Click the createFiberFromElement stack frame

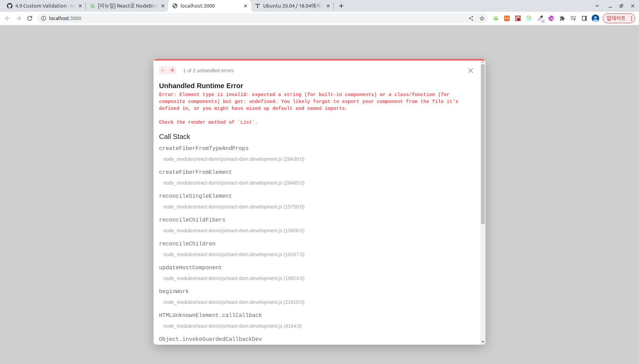(195, 172)
